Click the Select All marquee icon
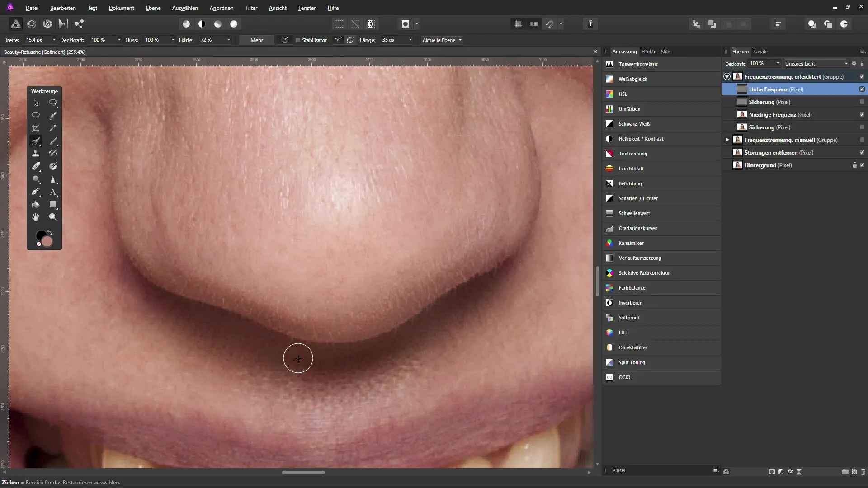868x488 pixels. click(x=339, y=24)
